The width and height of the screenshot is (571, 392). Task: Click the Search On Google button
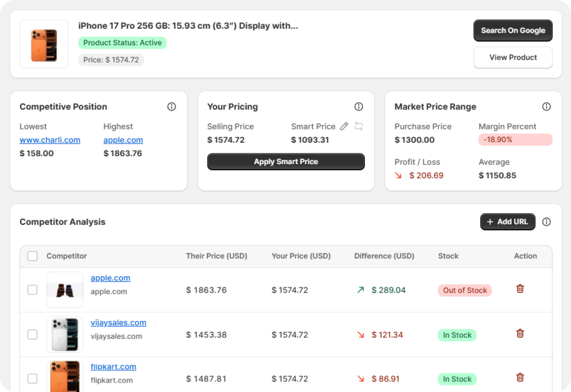tap(513, 30)
